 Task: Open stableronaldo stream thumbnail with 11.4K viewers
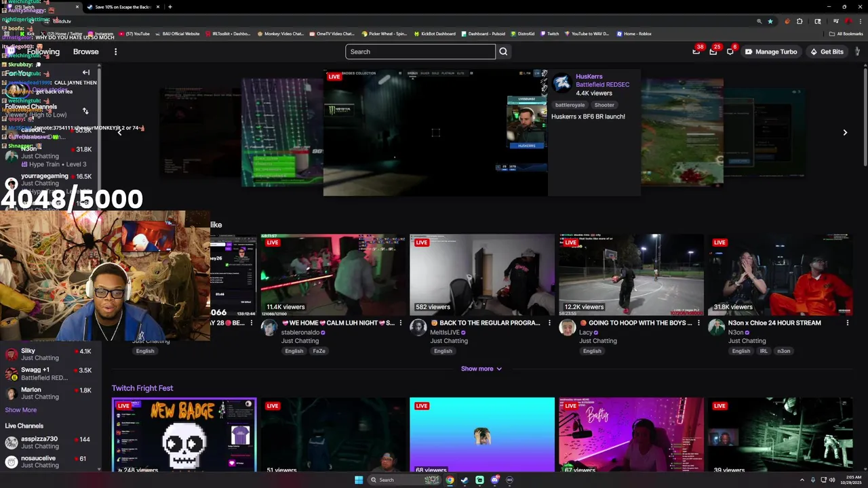pyautogui.click(x=333, y=275)
